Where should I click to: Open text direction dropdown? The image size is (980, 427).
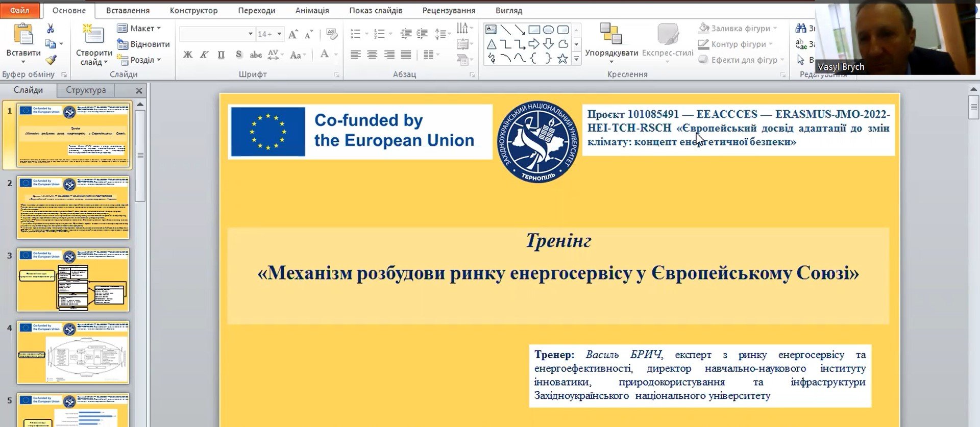(x=464, y=28)
